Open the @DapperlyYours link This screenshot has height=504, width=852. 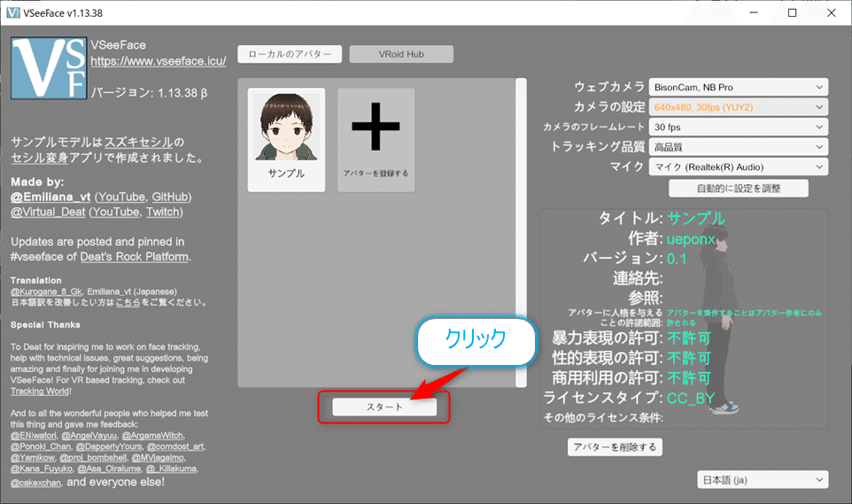click(109, 446)
